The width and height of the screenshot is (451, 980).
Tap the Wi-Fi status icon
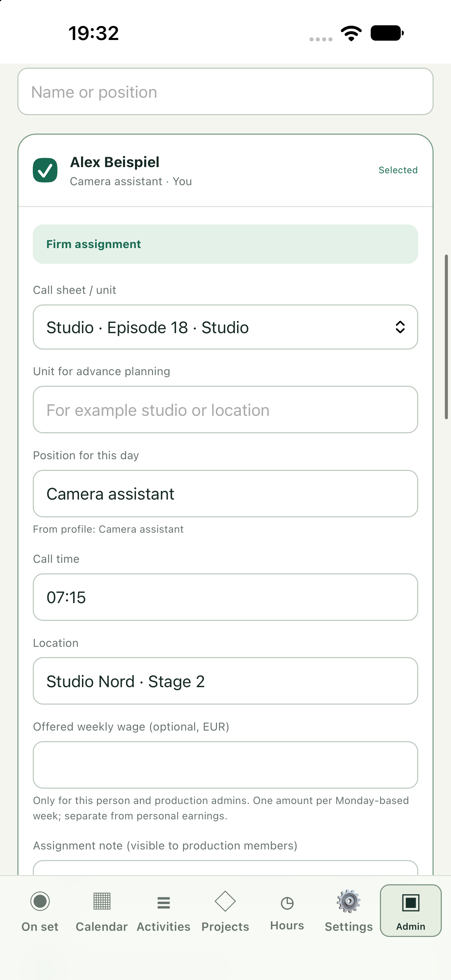[351, 33]
